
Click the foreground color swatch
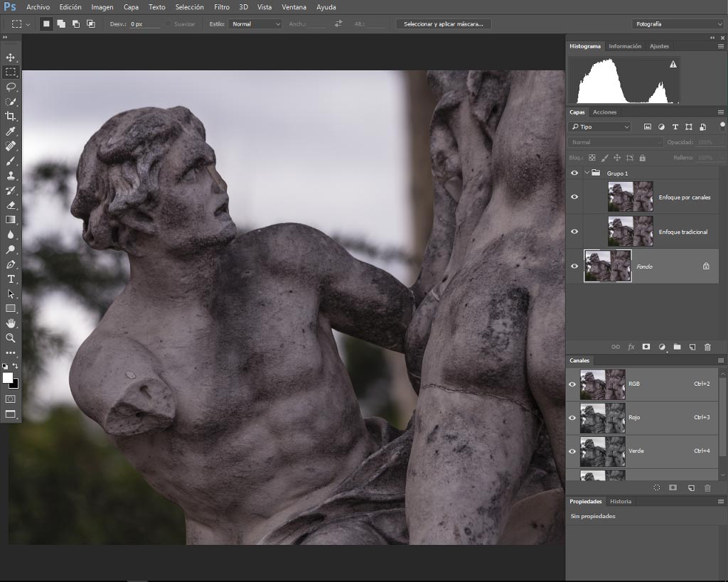pyautogui.click(x=7, y=378)
